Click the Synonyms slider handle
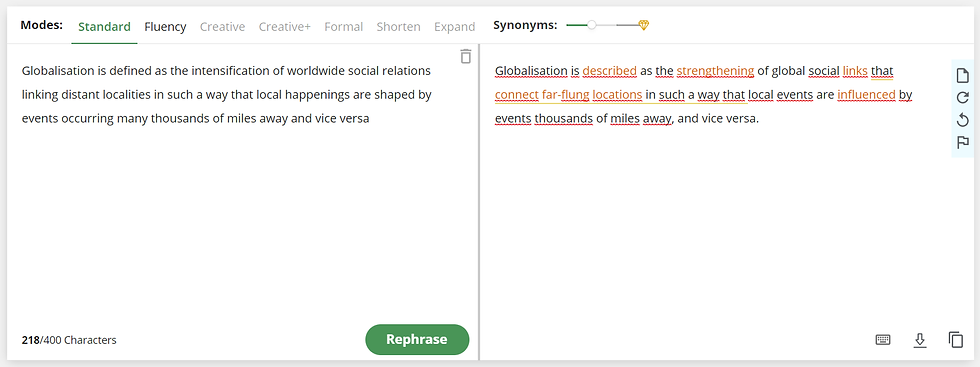 pos(592,25)
